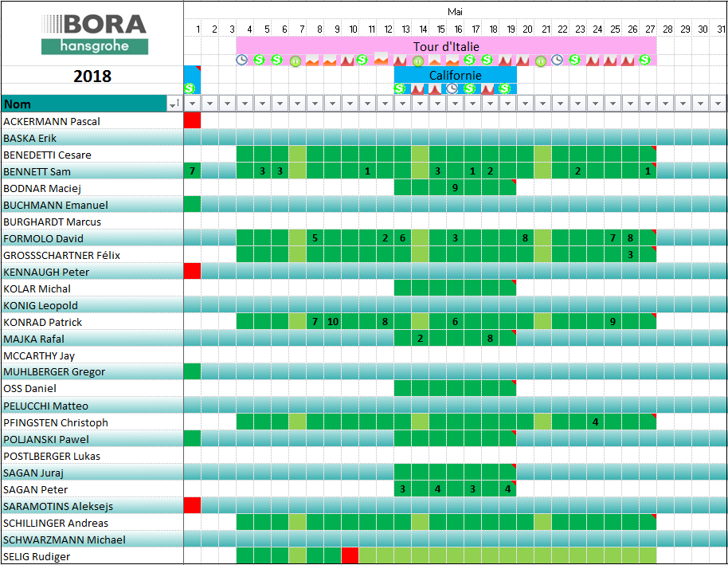Image resolution: width=728 pixels, height=565 pixels.
Task: Select the final Tour d'Italie sprint icon, day 27
Action: pyautogui.click(x=644, y=60)
